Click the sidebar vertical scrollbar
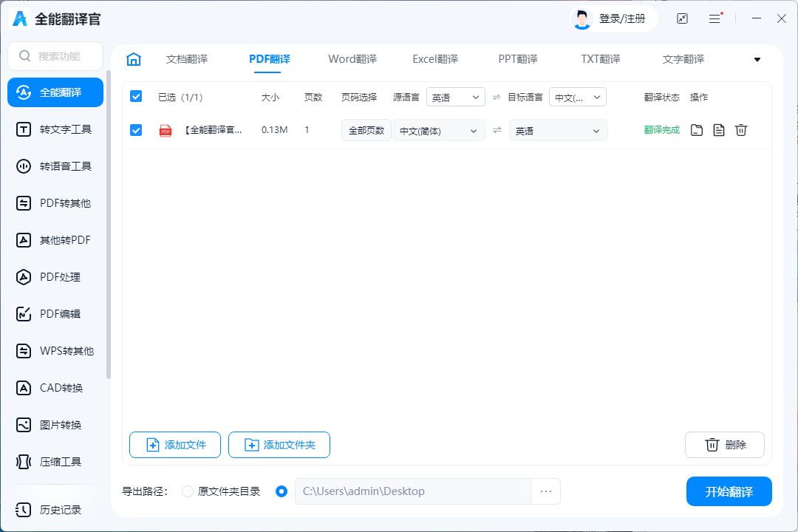This screenshot has width=798, height=532. click(x=108, y=224)
